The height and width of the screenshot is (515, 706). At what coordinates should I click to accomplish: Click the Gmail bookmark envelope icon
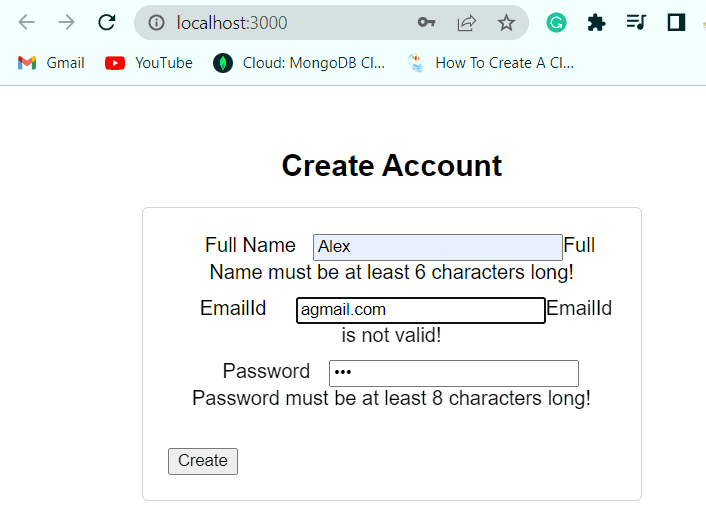[x=27, y=63]
